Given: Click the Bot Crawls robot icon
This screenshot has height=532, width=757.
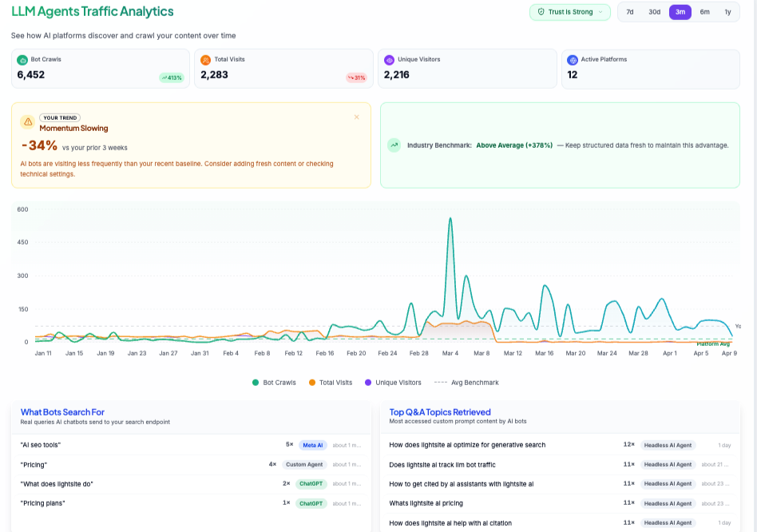Looking at the screenshot, I should [22, 60].
